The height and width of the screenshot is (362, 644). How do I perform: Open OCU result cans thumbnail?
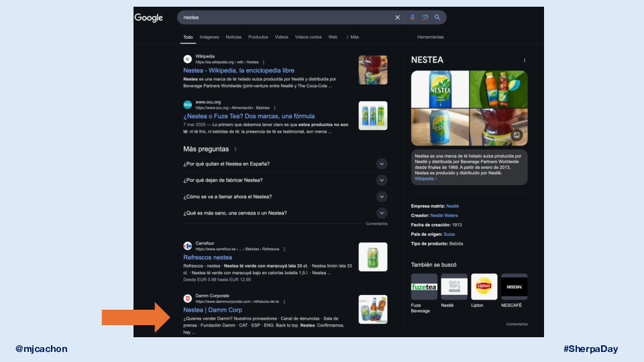[x=373, y=116]
